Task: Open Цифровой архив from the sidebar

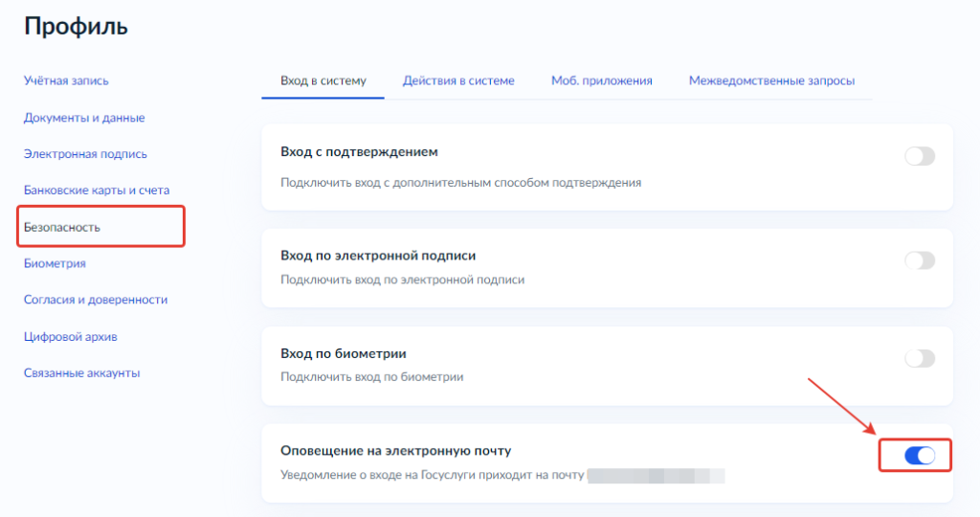Action: 71,336
